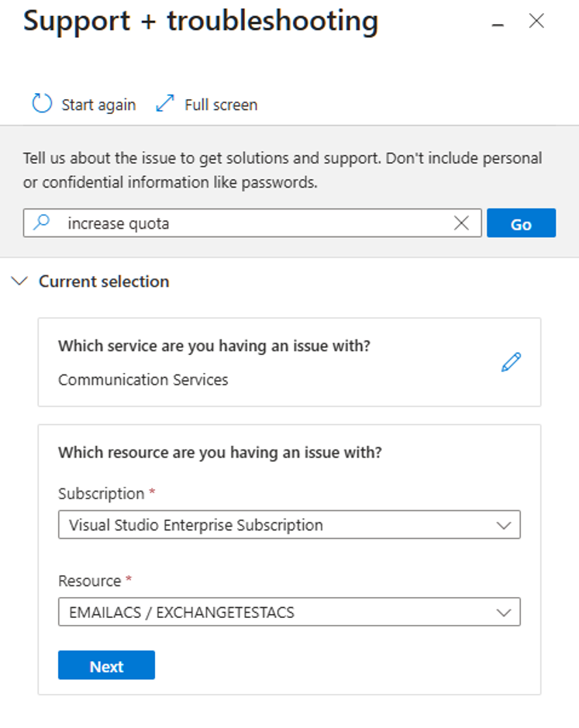Edit the service selection with pencil icon

point(511,362)
